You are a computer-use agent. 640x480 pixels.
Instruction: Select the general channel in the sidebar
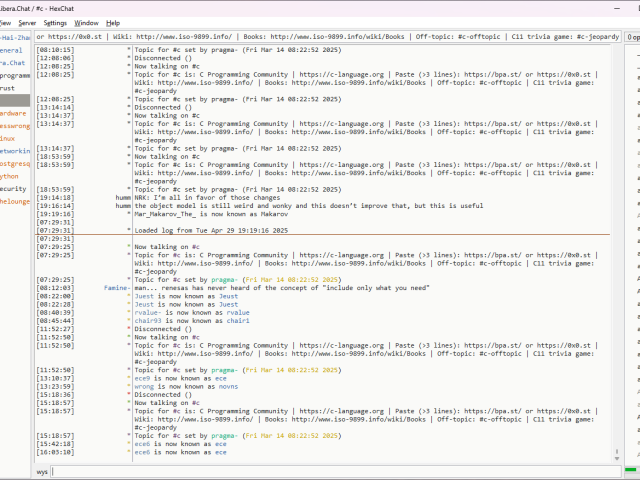click(x=12, y=50)
